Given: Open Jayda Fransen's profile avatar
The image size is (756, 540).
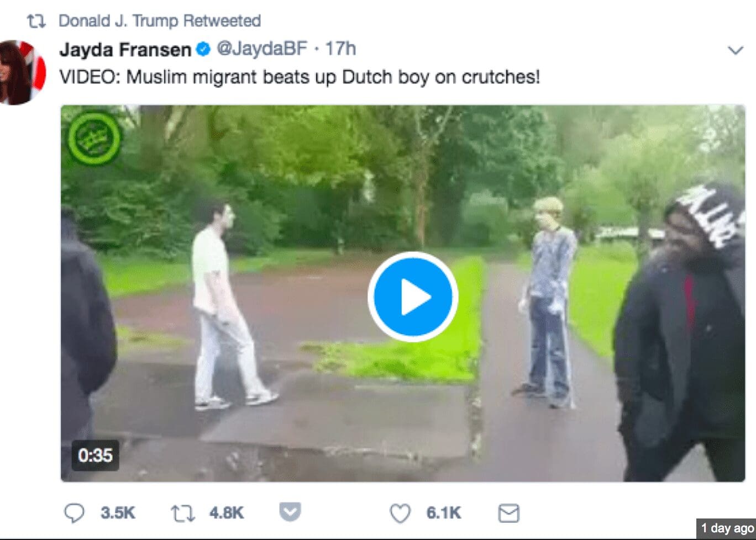Looking at the screenshot, I should (22, 72).
